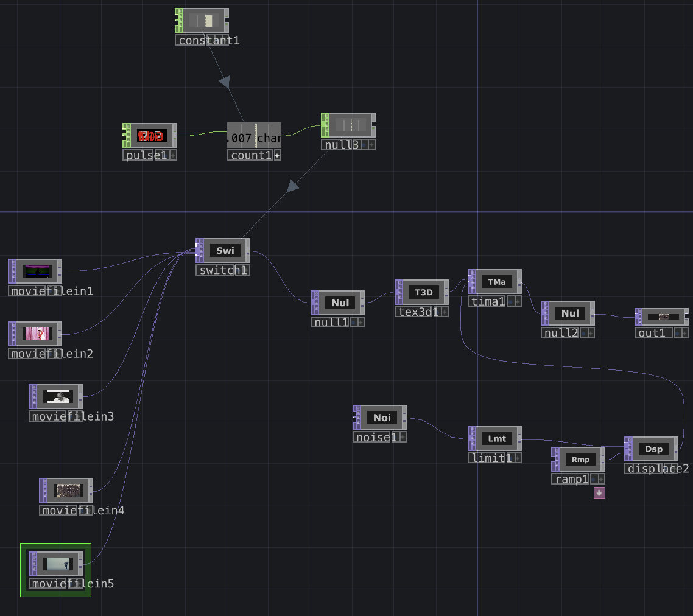Select the ramp1 Rmp node
The height and width of the screenshot is (616, 693).
coord(580,460)
